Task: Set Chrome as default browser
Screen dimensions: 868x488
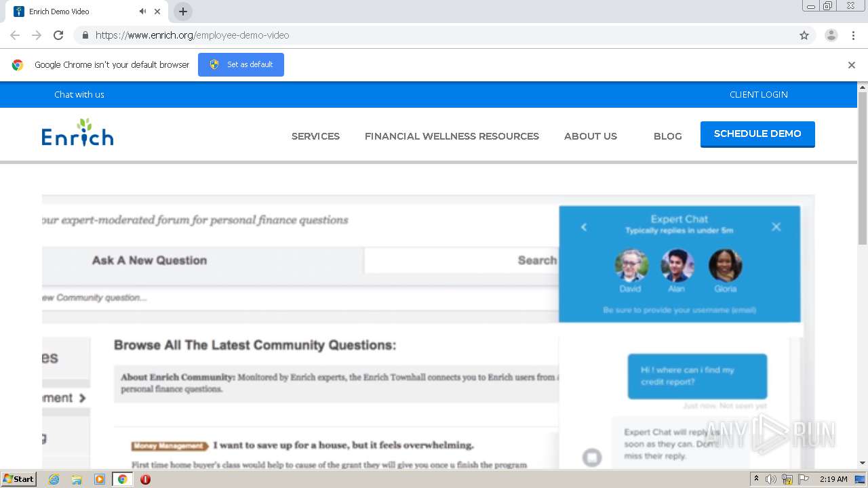Action: coord(241,64)
